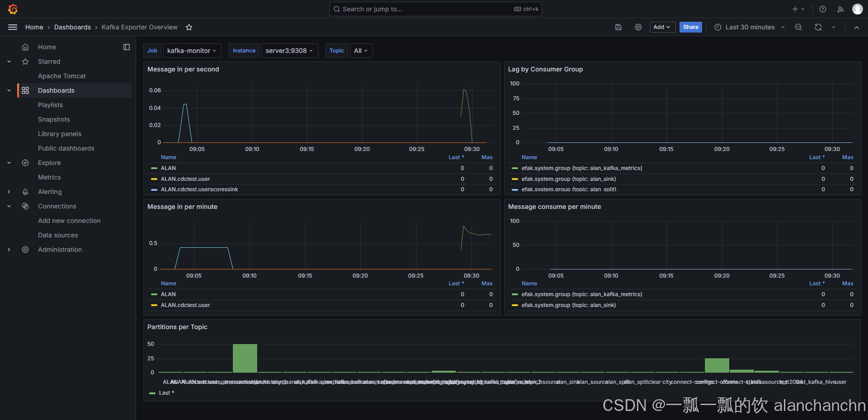Image resolution: width=868 pixels, height=420 pixels.
Task: Toggle ALAN series in Message in per second
Action: point(168,168)
